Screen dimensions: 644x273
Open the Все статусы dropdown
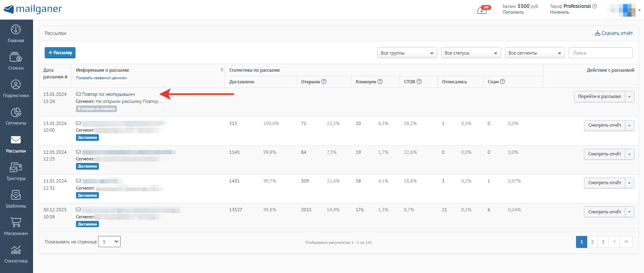click(x=471, y=53)
